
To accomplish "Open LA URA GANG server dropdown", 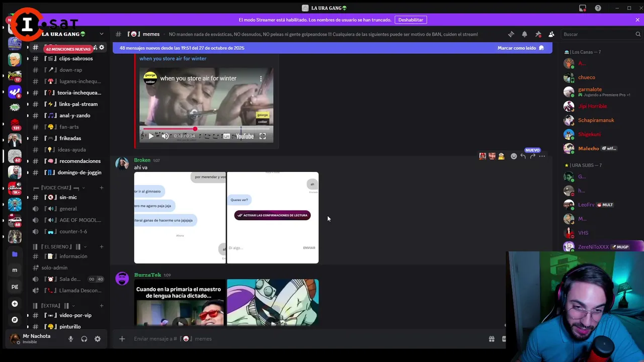I will point(102,34).
